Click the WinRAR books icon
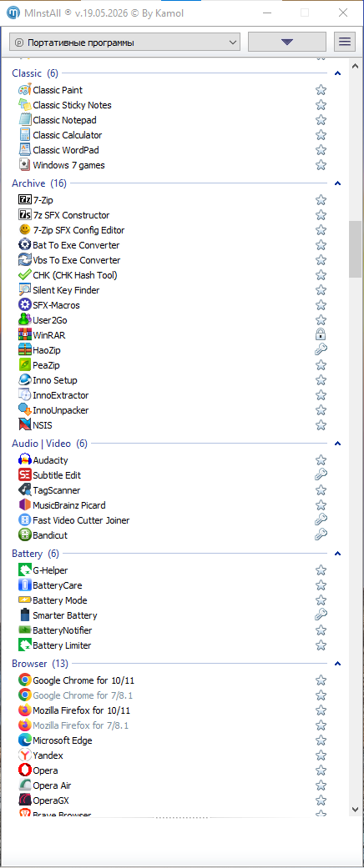Screen dimensions: 364x868 (x=24, y=335)
